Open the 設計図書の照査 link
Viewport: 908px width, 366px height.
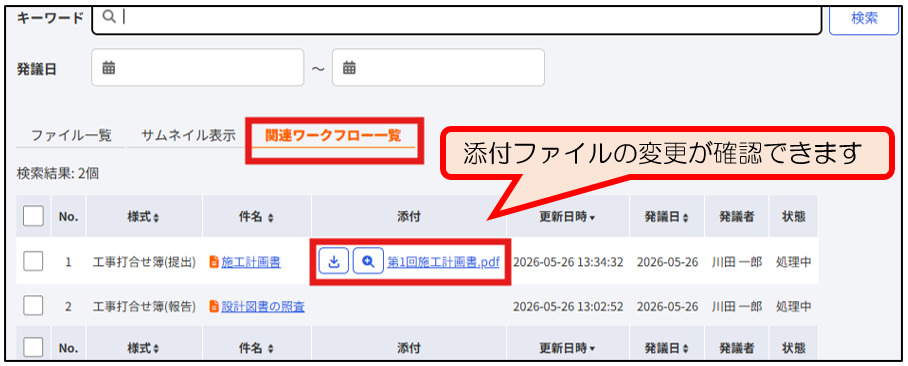(263, 306)
